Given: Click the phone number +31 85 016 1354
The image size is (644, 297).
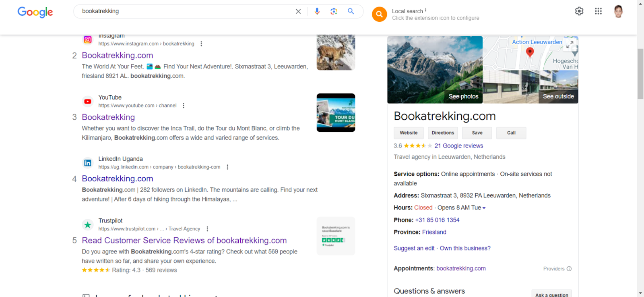Looking at the screenshot, I should click(x=437, y=220).
